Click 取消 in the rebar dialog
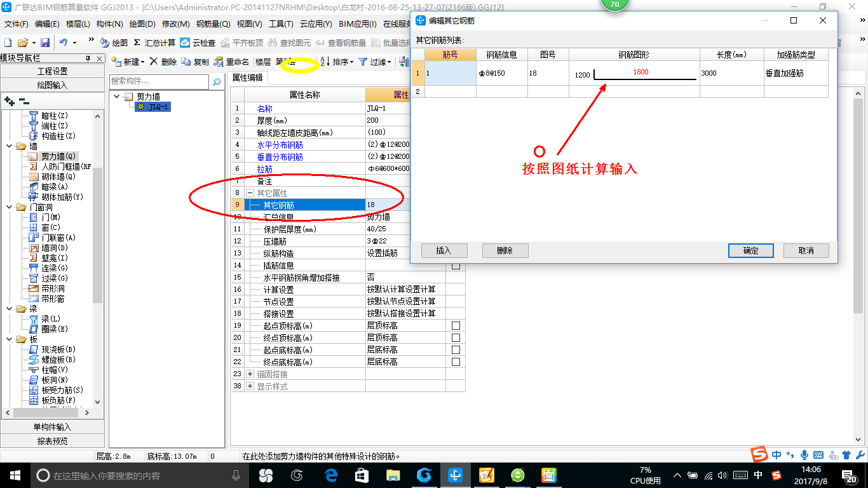868x488 pixels. [806, 250]
